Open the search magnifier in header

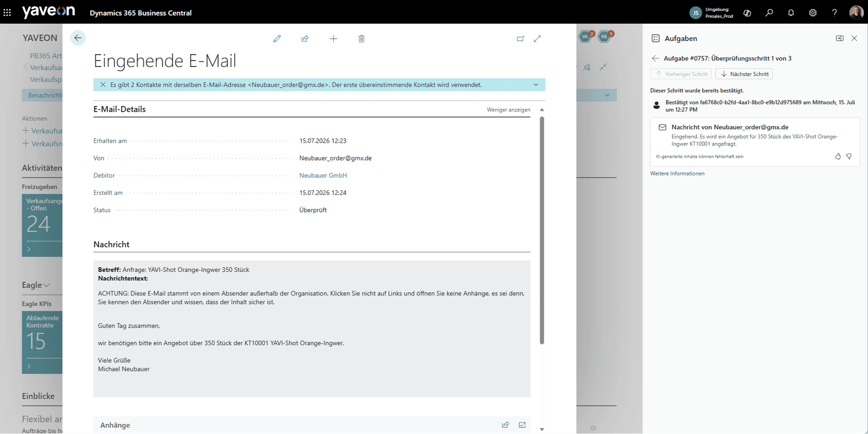pos(769,13)
